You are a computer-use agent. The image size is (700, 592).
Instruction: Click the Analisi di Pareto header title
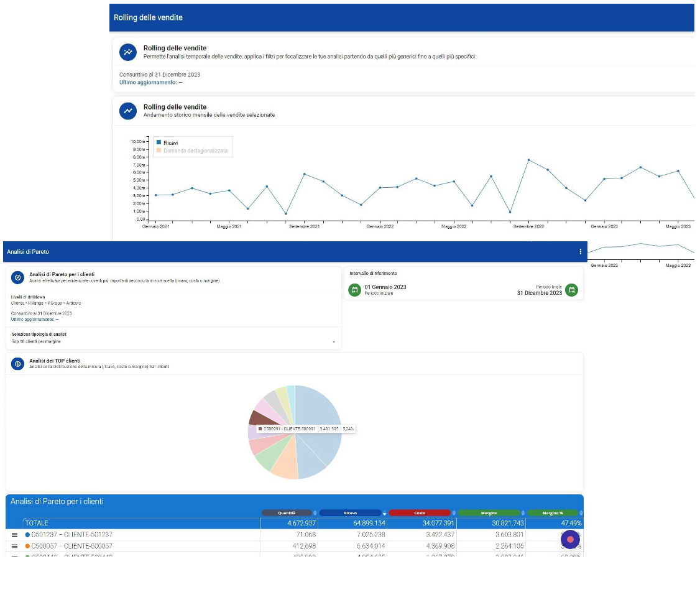point(28,252)
